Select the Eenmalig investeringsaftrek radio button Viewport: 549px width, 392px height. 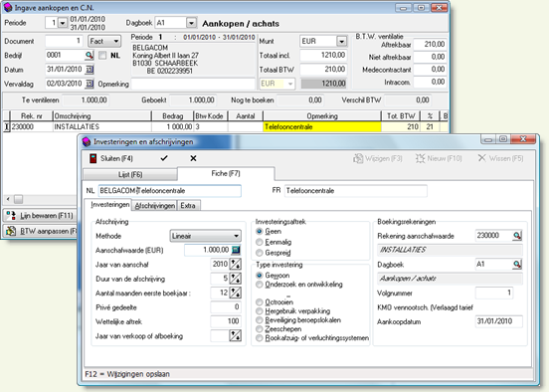[260, 242]
